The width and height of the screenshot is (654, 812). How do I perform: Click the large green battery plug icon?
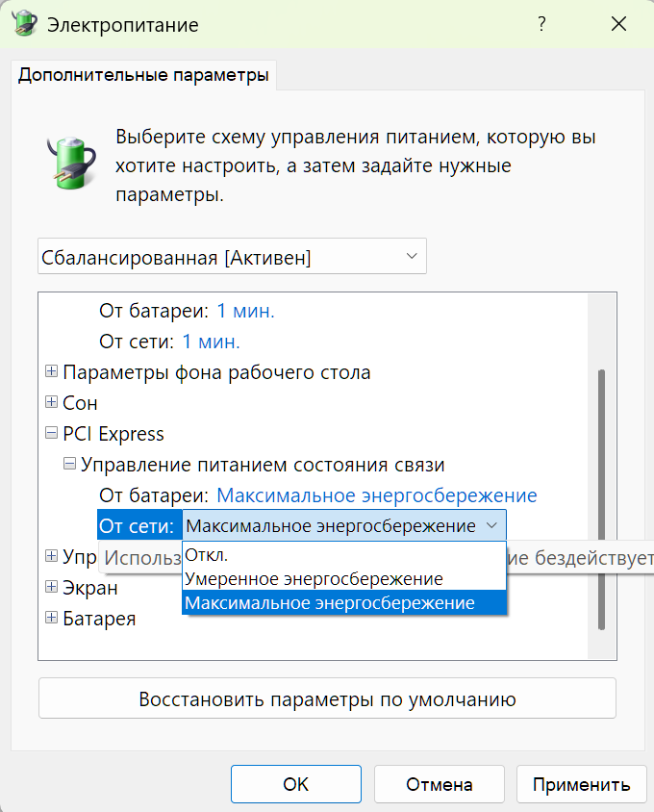click(69, 160)
